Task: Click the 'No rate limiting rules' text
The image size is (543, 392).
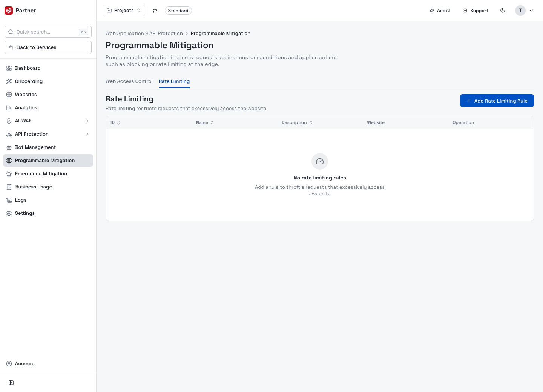Action: click(x=320, y=178)
